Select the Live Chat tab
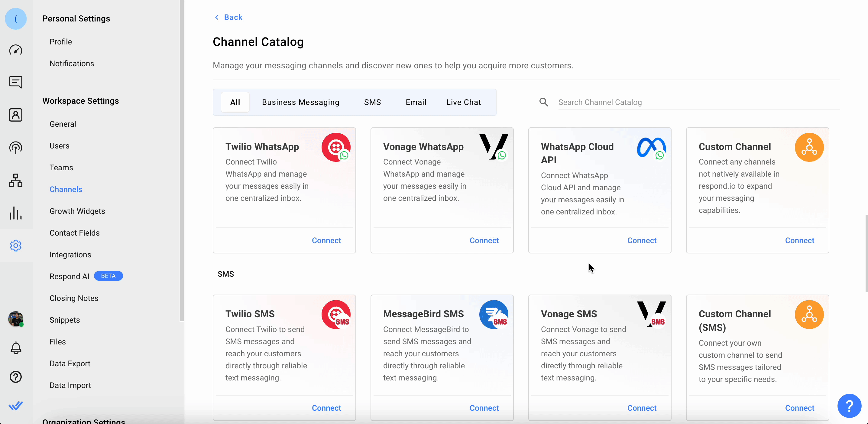868x424 pixels. point(463,102)
